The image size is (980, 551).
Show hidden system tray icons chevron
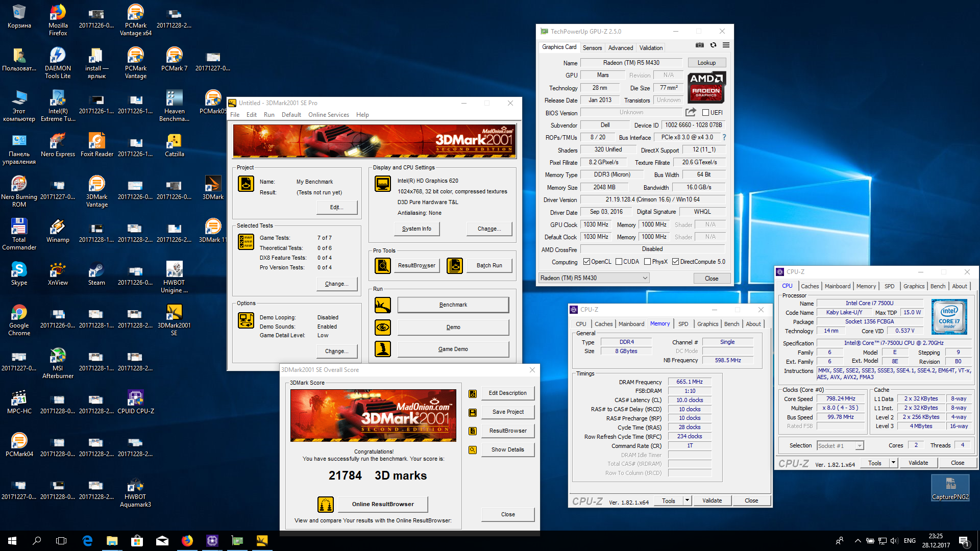(857, 541)
